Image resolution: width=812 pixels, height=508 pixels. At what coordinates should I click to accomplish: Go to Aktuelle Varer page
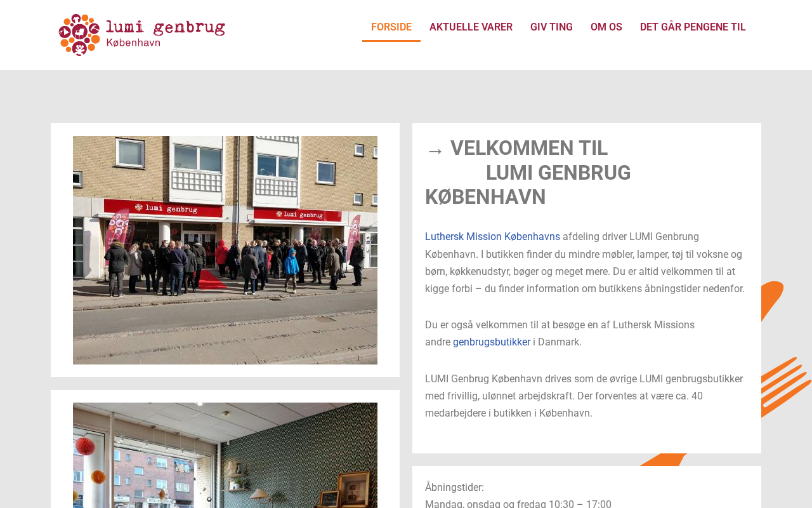pos(471,27)
